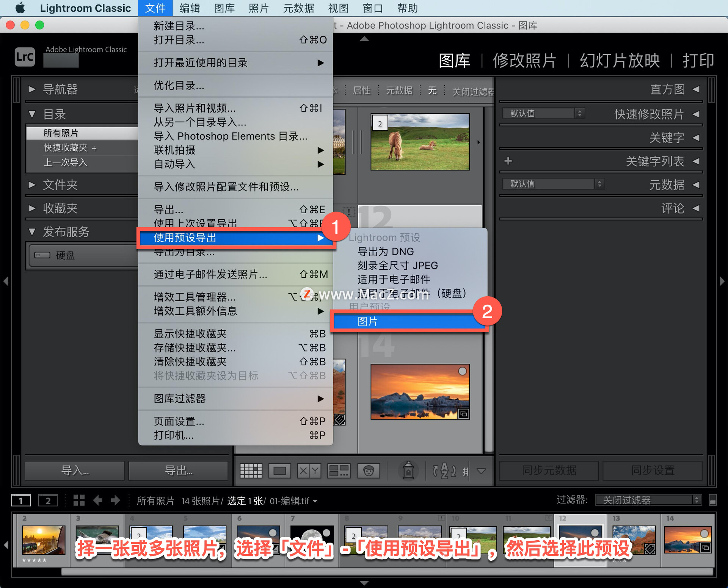Screen dimensions: 728x588
Task: Hide the right panel group arrow
Action: (722, 281)
